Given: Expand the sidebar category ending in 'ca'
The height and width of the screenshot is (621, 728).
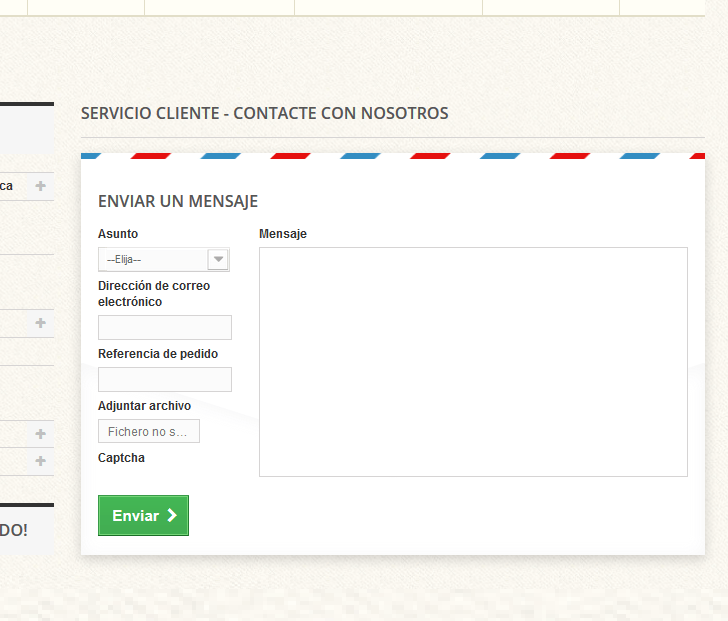Looking at the screenshot, I should coord(40,186).
